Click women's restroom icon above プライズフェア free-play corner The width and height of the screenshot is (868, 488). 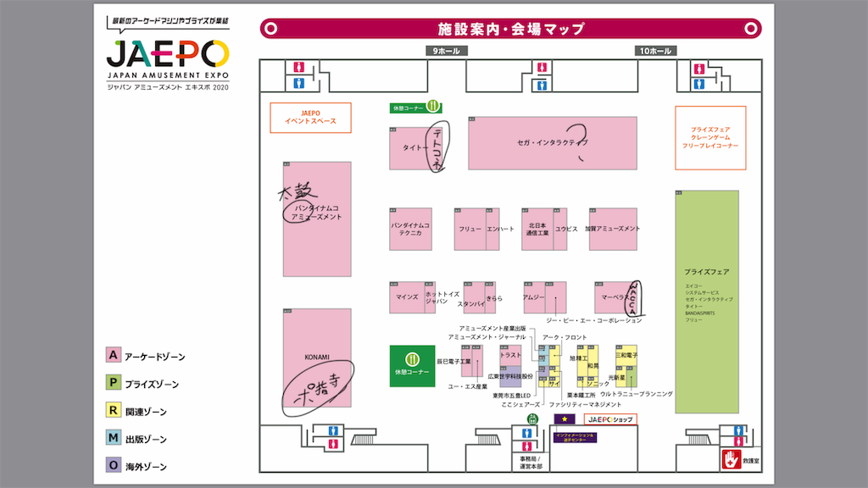pos(699,69)
